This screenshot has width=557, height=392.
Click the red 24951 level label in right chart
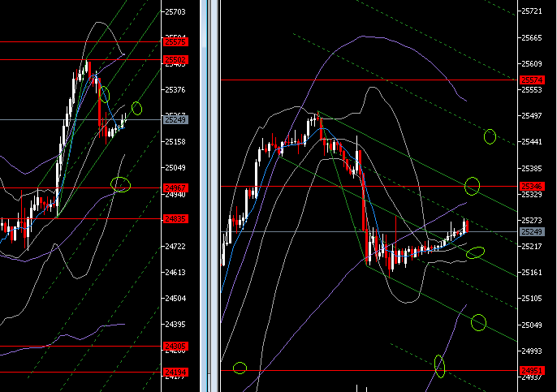click(x=532, y=370)
